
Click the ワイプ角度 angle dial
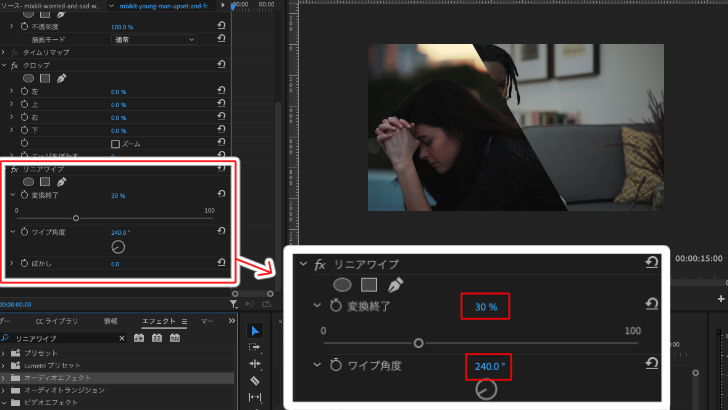click(118, 247)
